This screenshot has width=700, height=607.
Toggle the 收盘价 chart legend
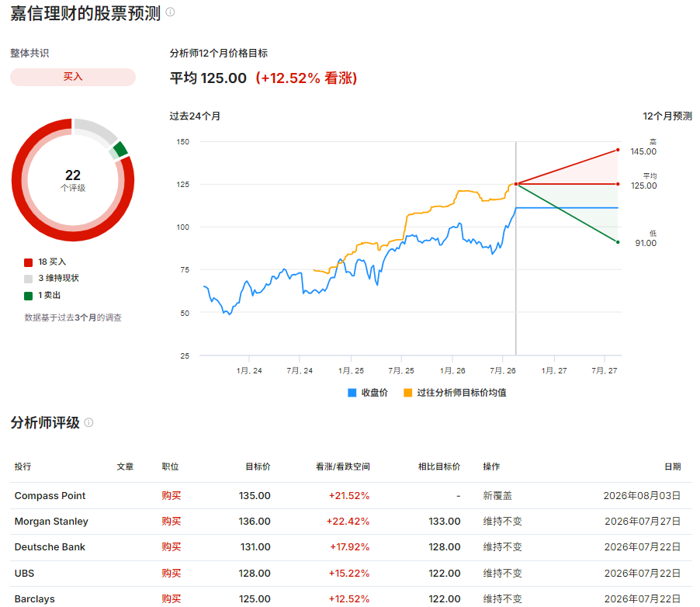368,393
